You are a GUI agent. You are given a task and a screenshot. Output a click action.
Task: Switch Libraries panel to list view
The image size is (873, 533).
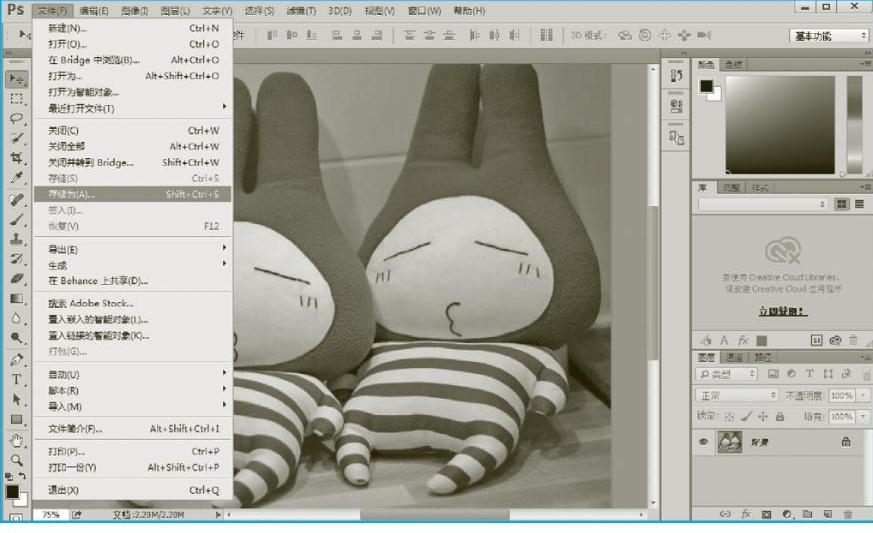[x=859, y=204]
